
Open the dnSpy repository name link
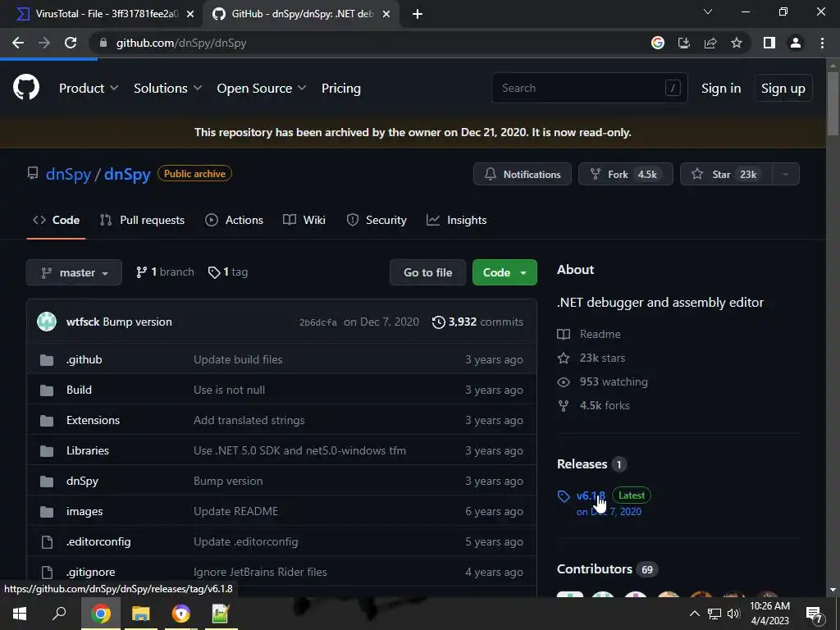[x=127, y=175]
